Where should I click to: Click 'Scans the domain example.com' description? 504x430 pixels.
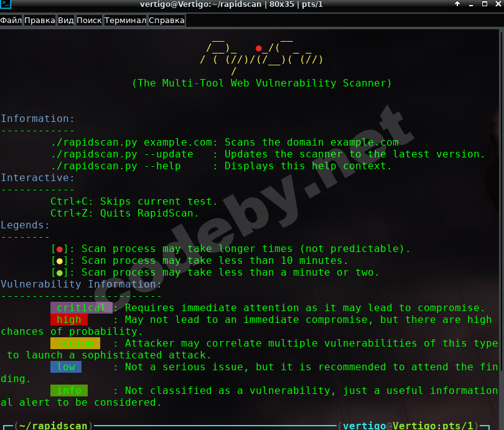(312, 143)
